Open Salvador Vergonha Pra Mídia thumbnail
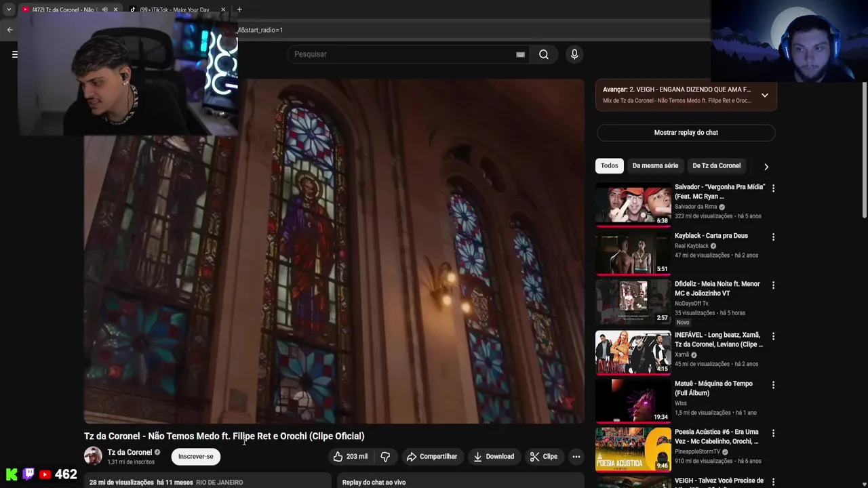Screen dimensions: 868x488 (633, 205)
